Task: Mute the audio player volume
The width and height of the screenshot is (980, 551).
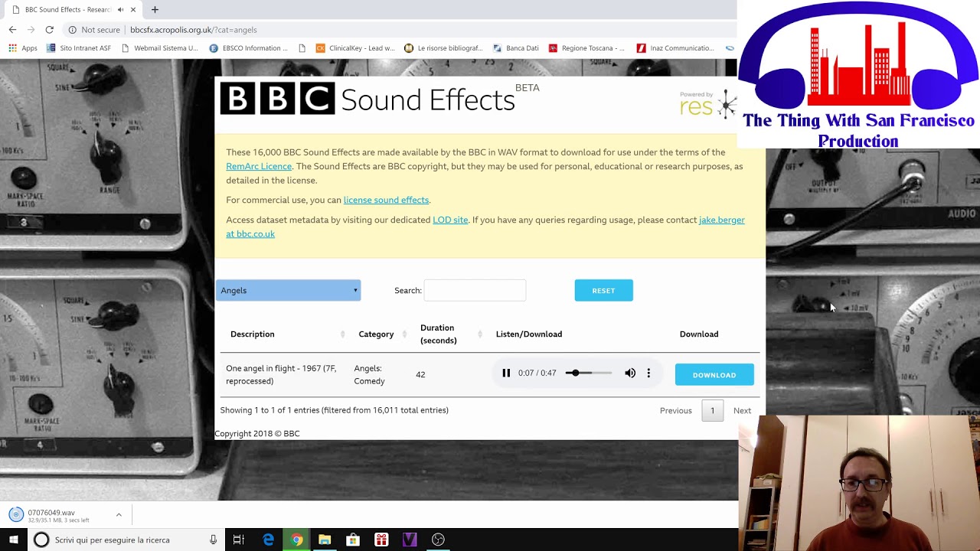Action: (630, 373)
